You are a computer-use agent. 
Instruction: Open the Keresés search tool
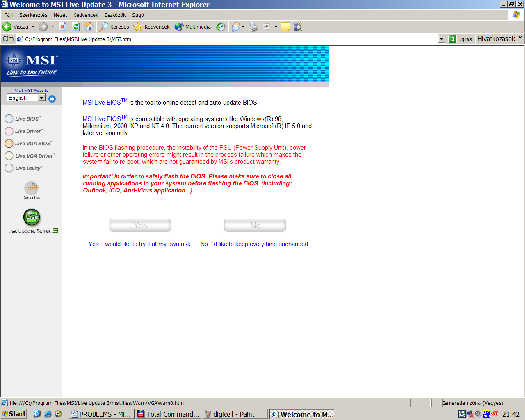pos(114,27)
